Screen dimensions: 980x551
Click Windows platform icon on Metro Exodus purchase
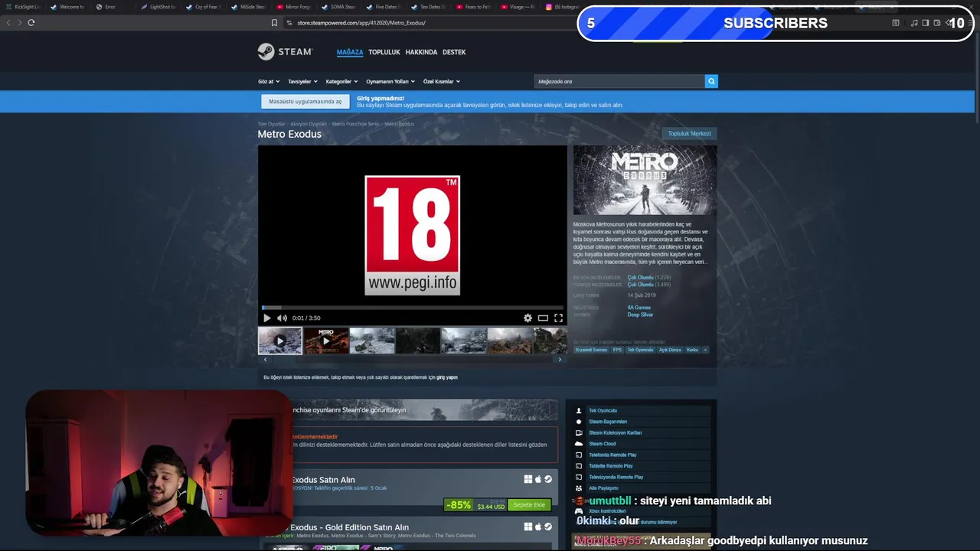(x=528, y=479)
